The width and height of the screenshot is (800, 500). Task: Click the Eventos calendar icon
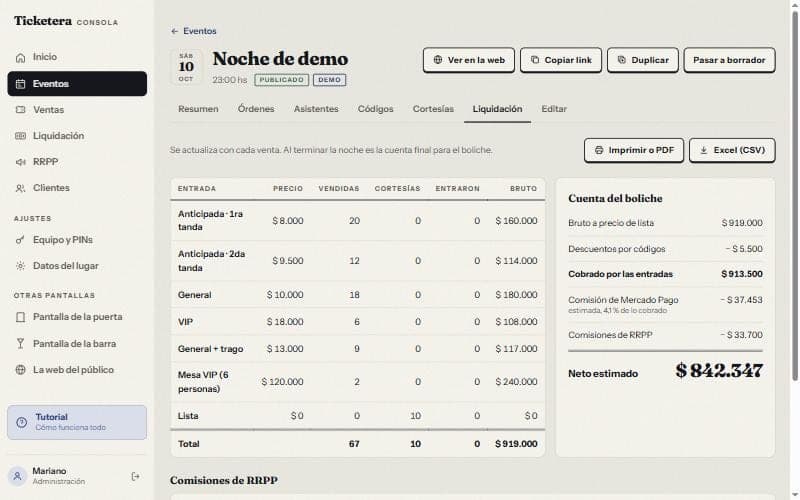20,84
